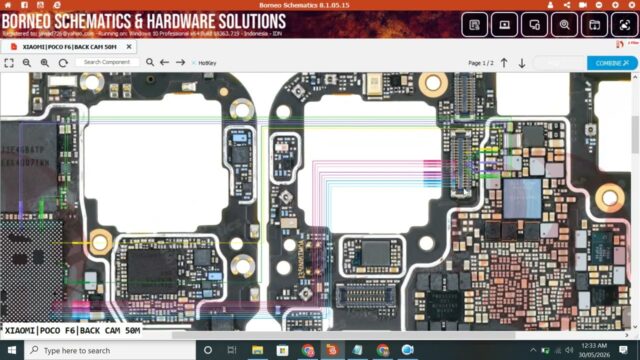
Task: Click the Windows taskbar search box
Action: (110, 350)
